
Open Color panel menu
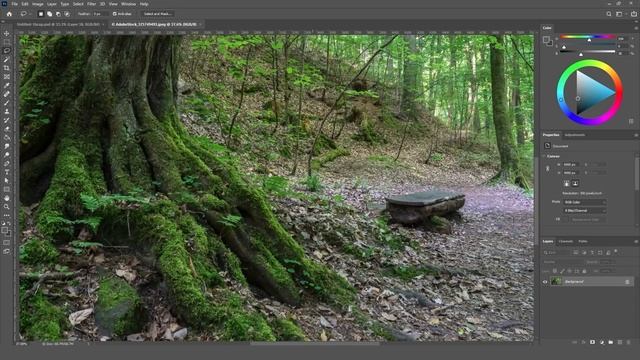[x=636, y=28]
